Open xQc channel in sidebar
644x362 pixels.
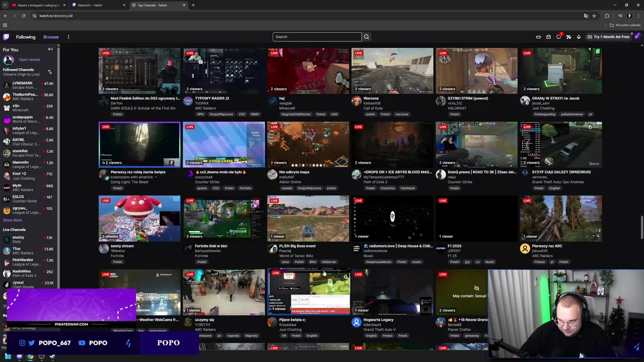pyautogui.click(x=28, y=108)
